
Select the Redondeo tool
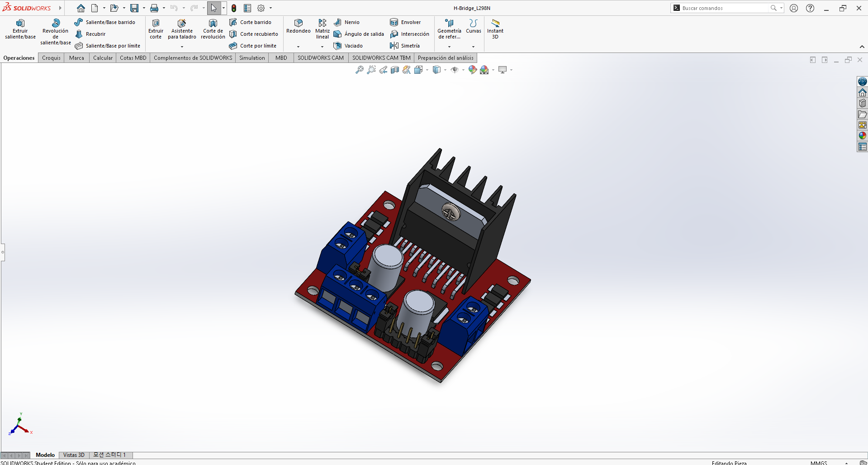click(x=299, y=26)
